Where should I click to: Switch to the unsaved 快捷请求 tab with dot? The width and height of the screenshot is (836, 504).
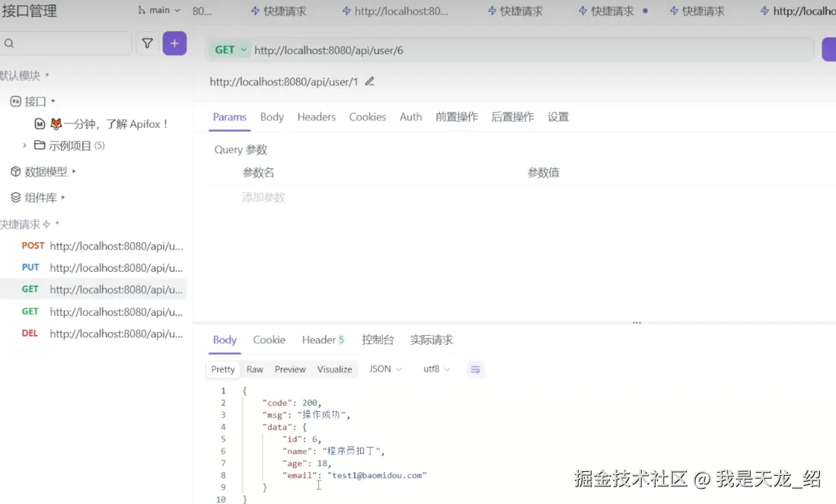[x=614, y=11]
